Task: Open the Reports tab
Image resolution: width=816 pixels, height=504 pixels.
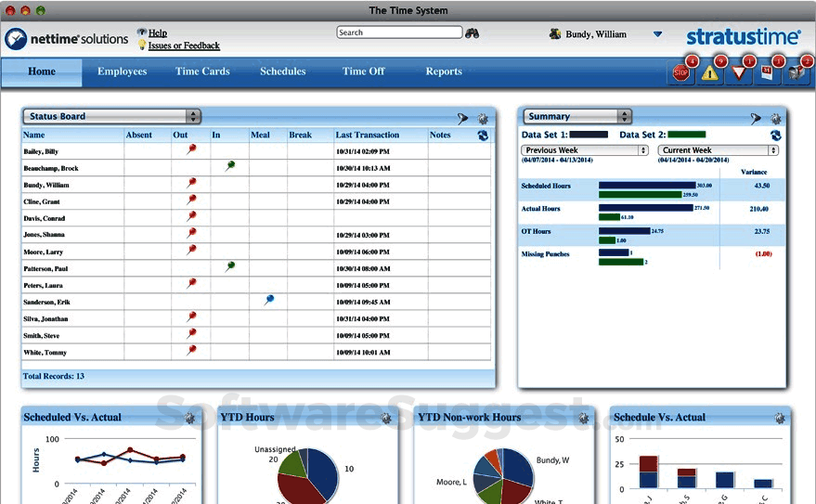Action: coord(444,71)
